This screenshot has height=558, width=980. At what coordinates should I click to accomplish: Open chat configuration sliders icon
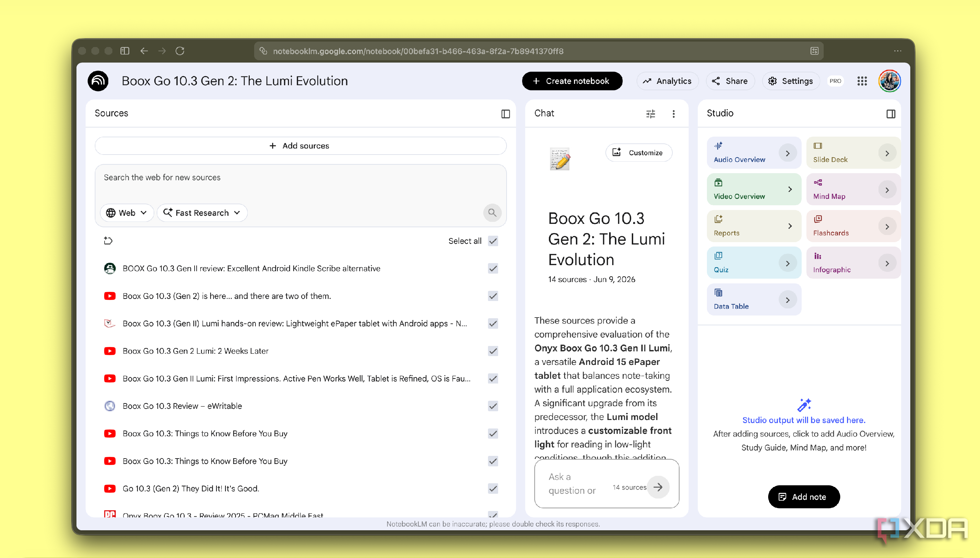(650, 114)
